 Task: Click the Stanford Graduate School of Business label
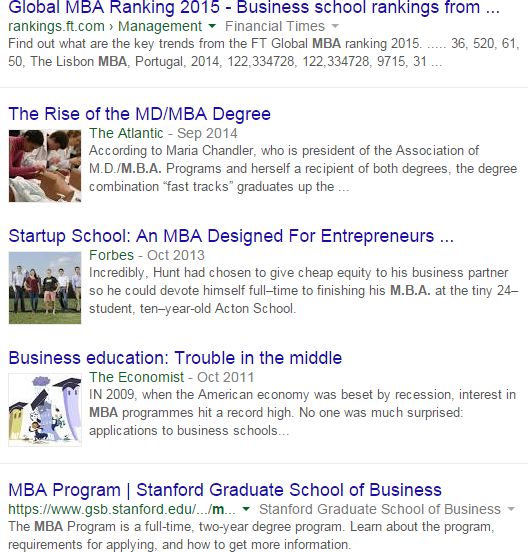pyautogui.click(x=379, y=509)
